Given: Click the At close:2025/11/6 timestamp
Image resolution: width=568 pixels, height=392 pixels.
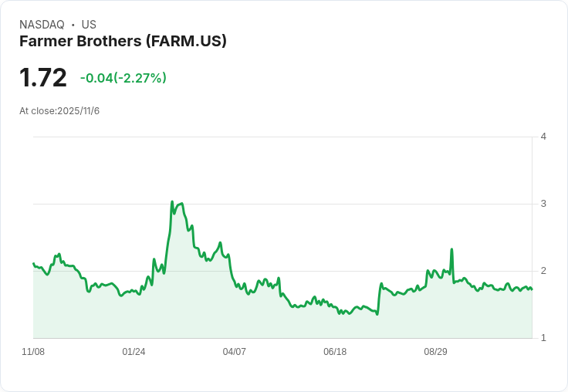Looking at the screenshot, I should pos(59,111).
